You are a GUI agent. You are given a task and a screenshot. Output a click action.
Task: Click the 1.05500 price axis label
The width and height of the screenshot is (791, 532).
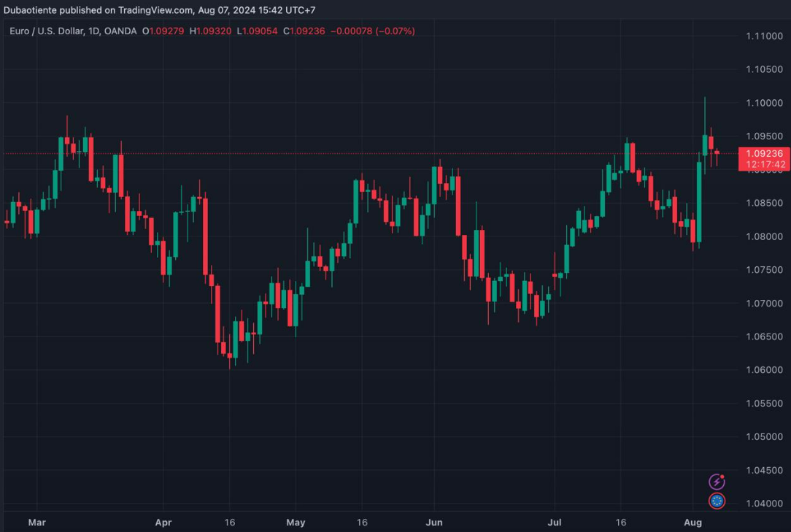(x=764, y=404)
